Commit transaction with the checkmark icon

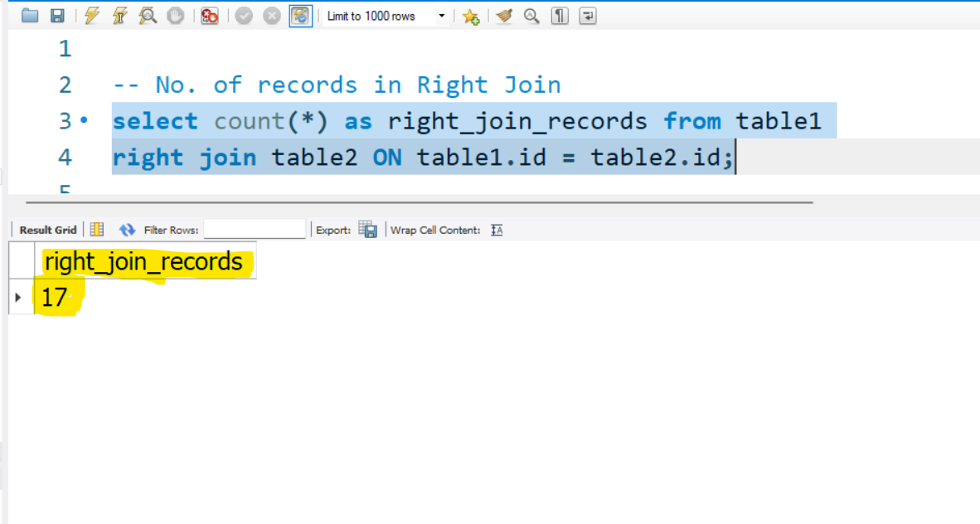244,16
